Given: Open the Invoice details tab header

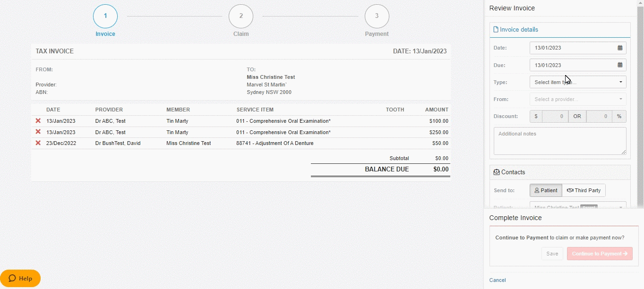Looking at the screenshot, I should point(560,30).
